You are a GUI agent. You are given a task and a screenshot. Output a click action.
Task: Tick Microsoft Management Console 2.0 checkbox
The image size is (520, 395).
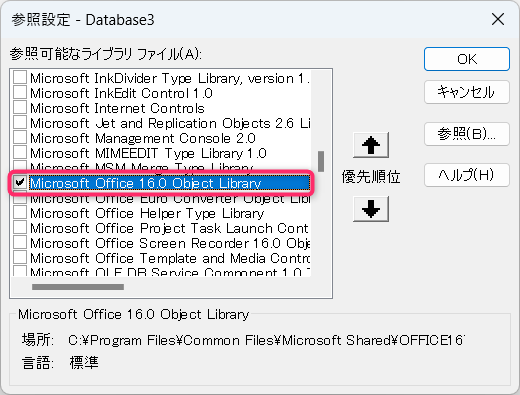[20, 137]
